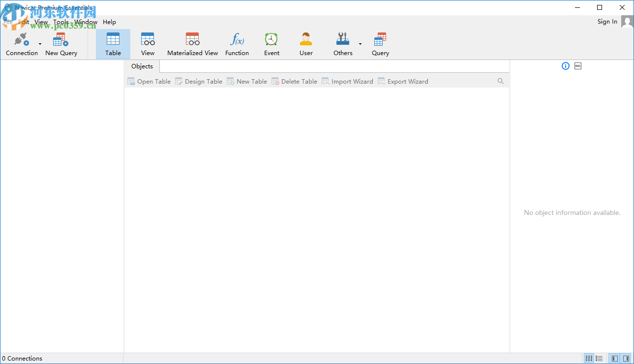Open the User management button
Screen dimensions: 634x364
click(x=306, y=44)
